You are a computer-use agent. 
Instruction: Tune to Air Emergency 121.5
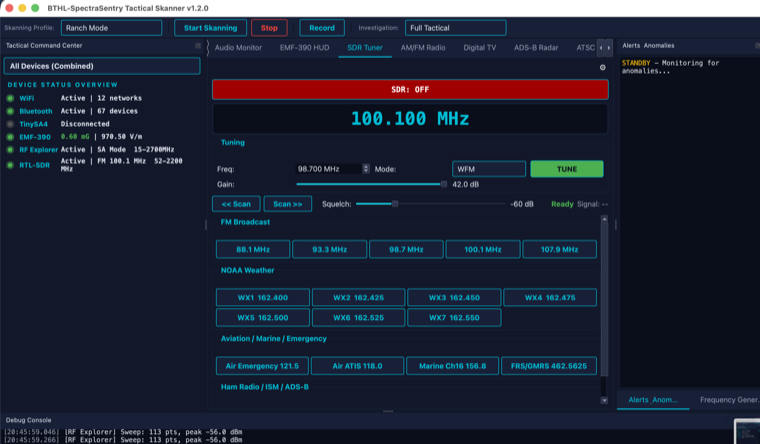[x=262, y=365]
